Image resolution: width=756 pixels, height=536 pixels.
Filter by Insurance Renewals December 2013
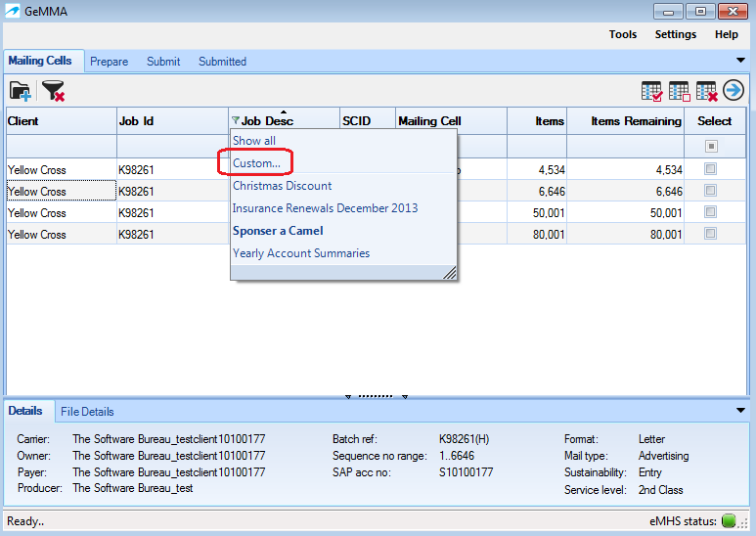coord(325,208)
